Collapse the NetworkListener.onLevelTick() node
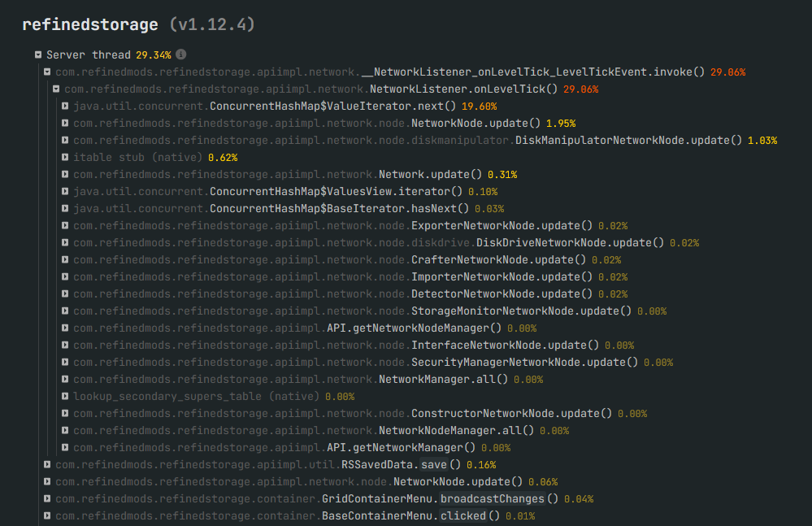The height and width of the screenshot is (526, 812). click(56, 89)
